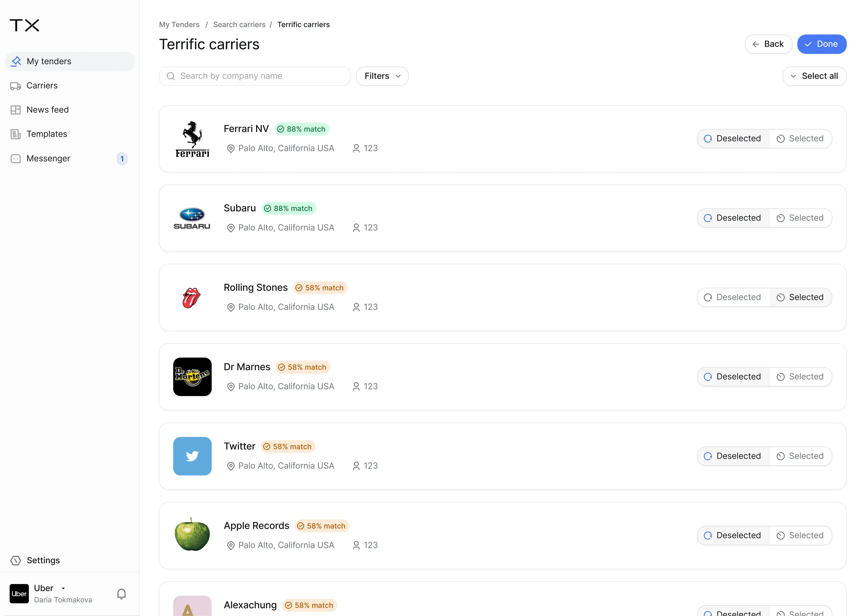Go to Search carriers breadcrumb
866x616 pixels.
click(239, 25)
